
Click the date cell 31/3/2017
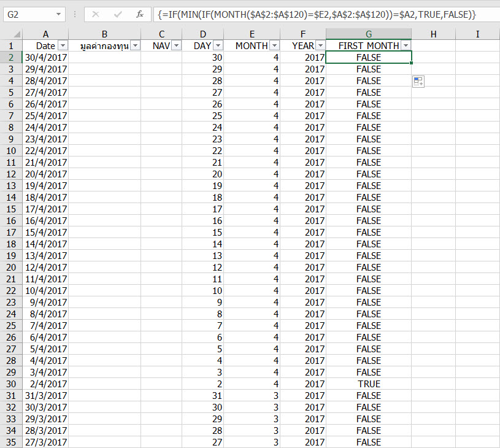[45, 395]
